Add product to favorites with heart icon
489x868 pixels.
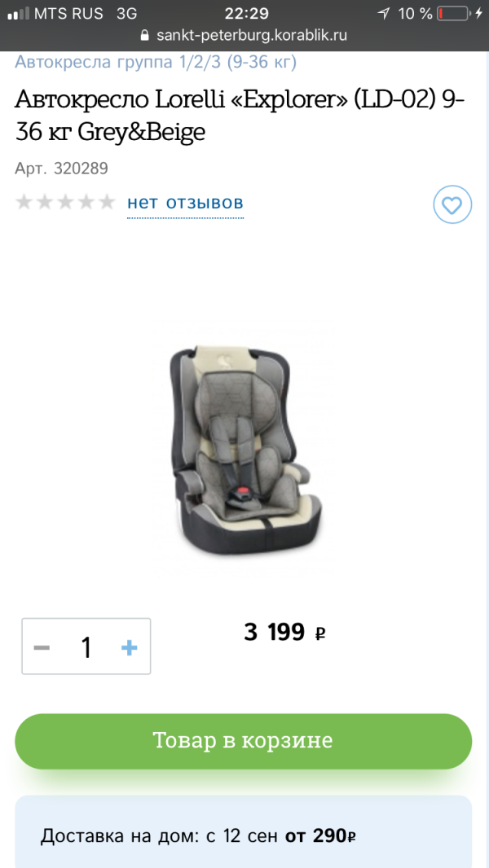[452, 205]
